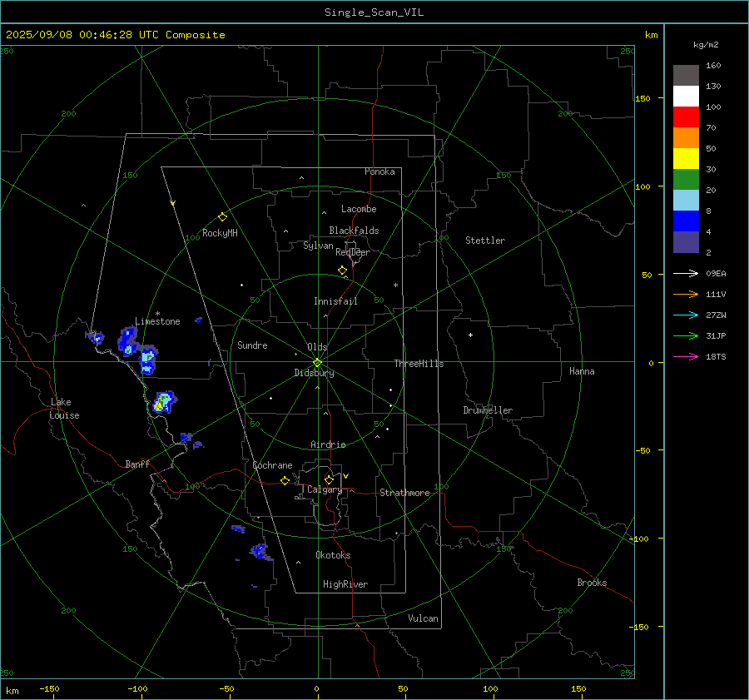Click the yellow diamond marker below Cochrane
Image resolution: width=749 pixels, height=700 pixels.
pos(285,480)
